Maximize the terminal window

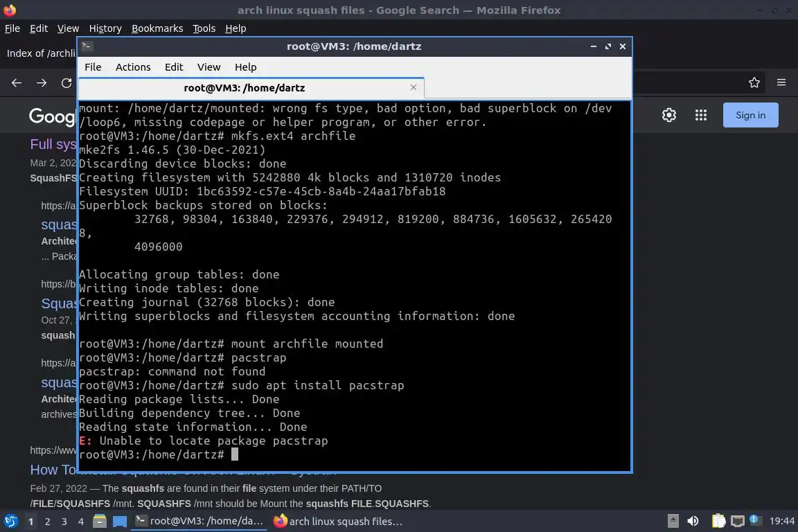(x=608, y=46)
